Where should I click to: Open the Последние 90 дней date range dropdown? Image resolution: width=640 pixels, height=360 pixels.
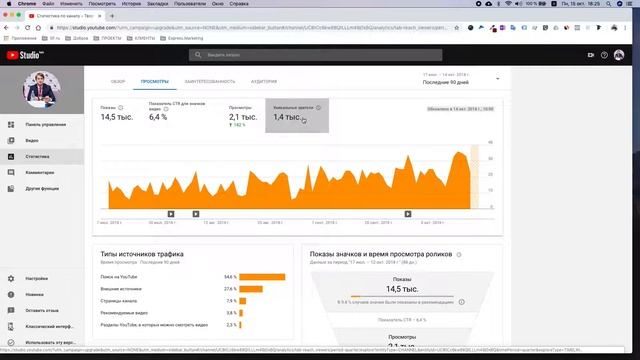pyautogui.click(x=461, y=79)
